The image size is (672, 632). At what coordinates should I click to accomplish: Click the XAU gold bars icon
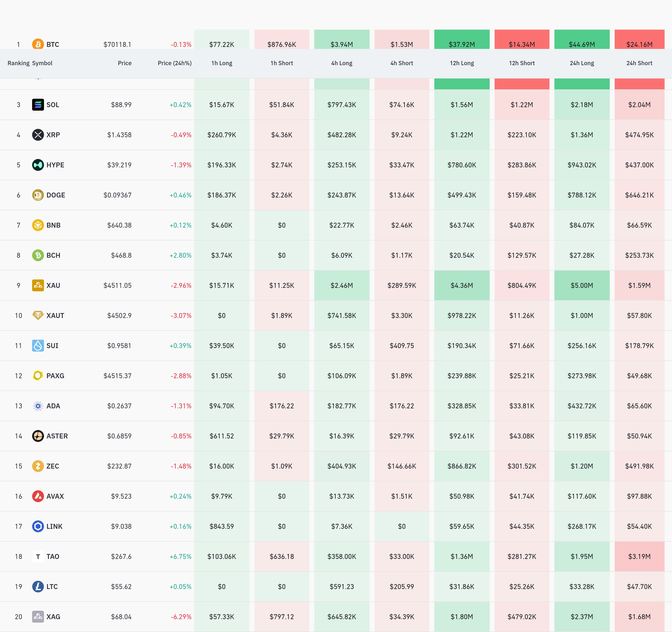(x=38, y=285)
